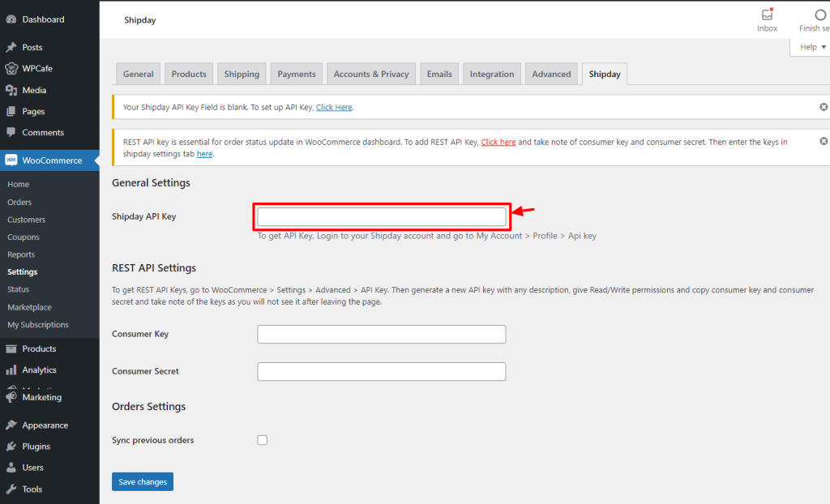Open the Integration tab
Image resolution: width=830 pixels, height=504 pixels.
click(x=492, y=74)
